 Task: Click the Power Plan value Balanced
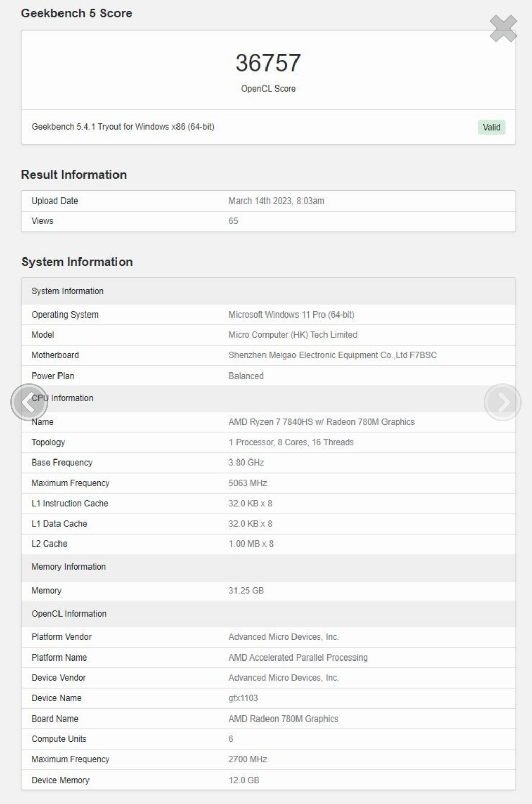coord(246,376)
